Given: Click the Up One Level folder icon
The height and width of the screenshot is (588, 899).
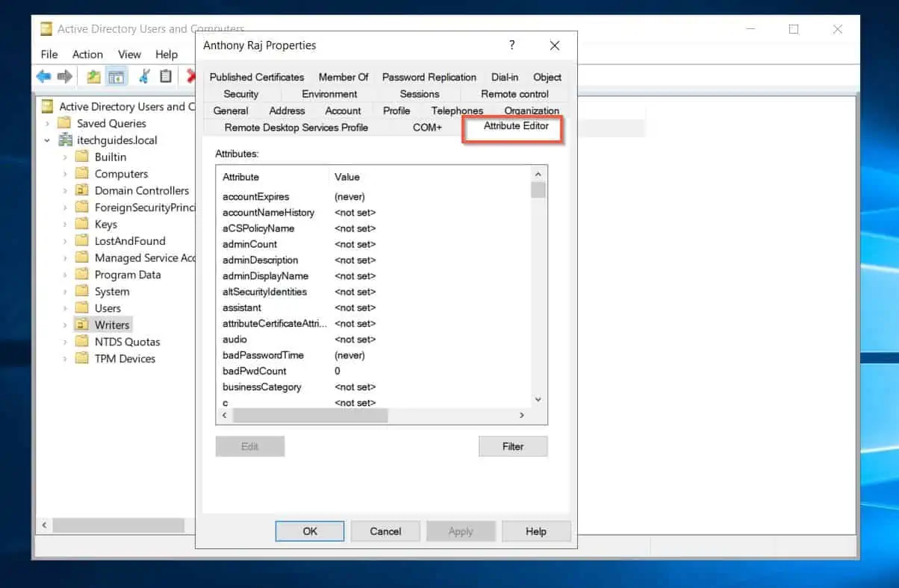Looking at the screenshot, I should coord(93,76).
